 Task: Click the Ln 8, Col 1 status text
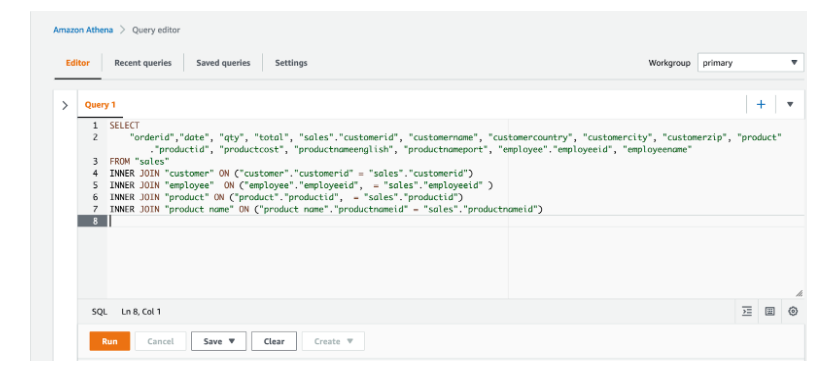pyautogui.click(x=141, y=311)
